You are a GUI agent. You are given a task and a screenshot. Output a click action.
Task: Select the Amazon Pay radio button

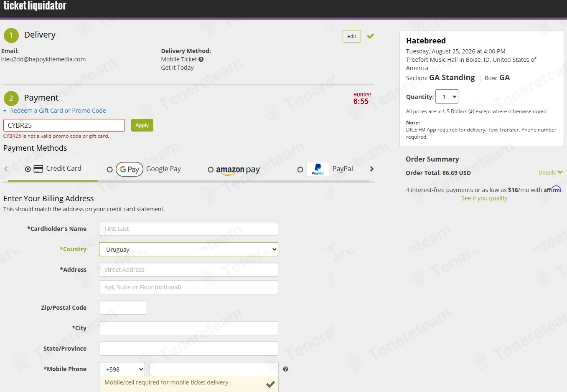click(x=211, y=169)
